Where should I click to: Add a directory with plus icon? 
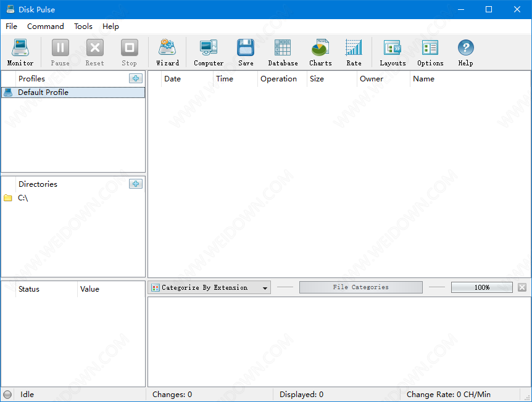[136, 184]
